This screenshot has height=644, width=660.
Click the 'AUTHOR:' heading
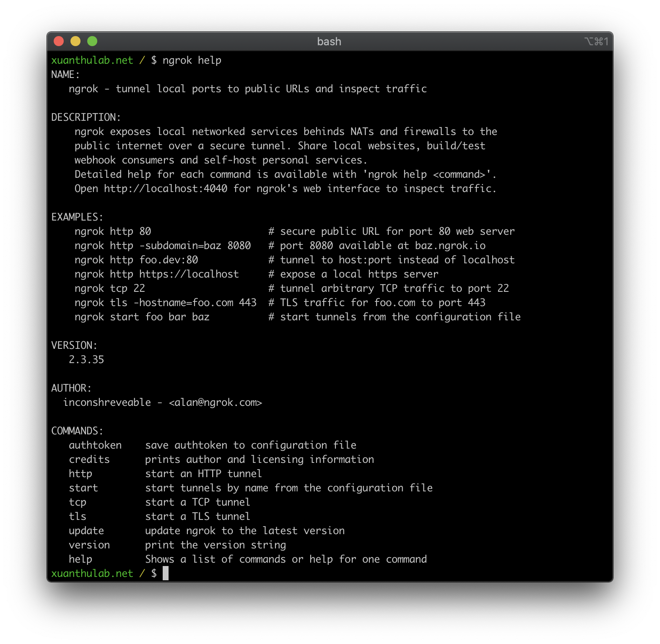pos(71,388)
